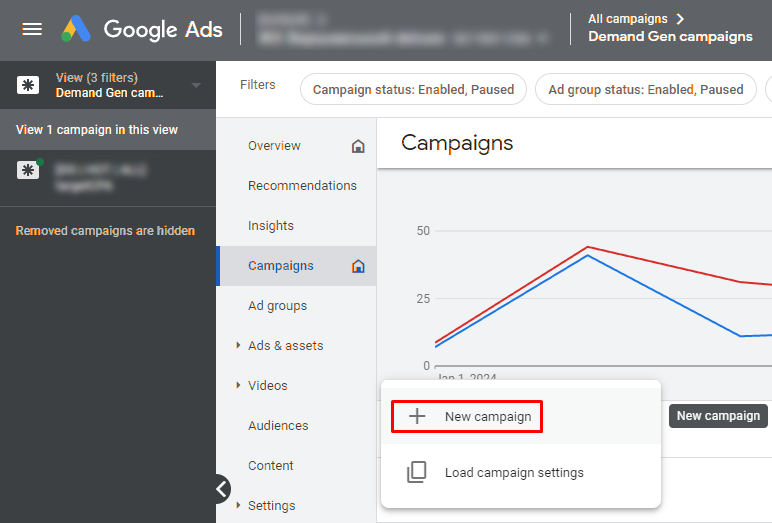Click Demand Gen campaigns header text
The width and height of the screenshot is (772, 523).
670,36
